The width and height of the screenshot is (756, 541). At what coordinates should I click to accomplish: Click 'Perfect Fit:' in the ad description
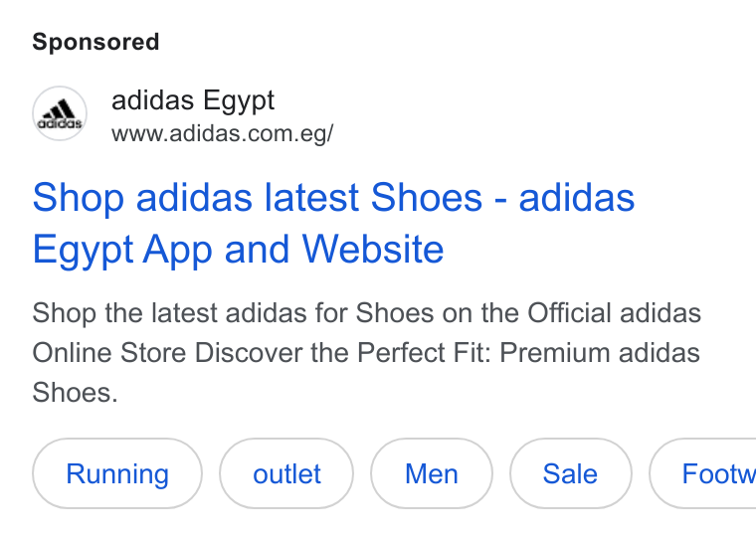pos(424,352)
